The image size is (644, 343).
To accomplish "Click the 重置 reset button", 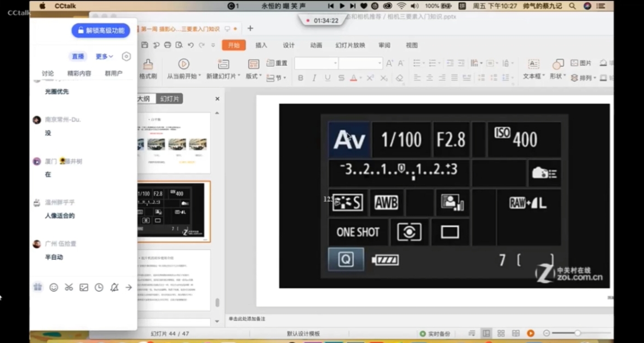I will [x=277, y=64].
